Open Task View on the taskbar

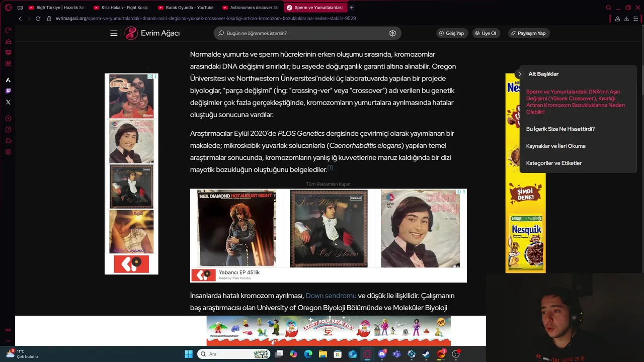tap(279, 354)
